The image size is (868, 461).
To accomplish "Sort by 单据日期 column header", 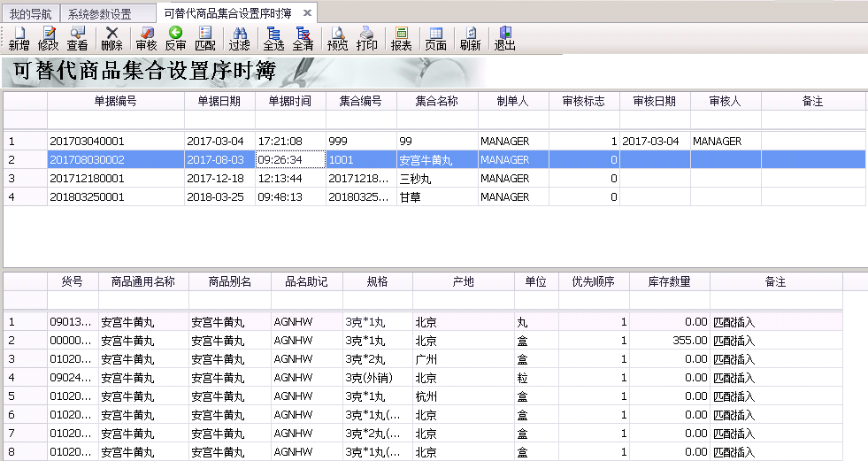I will pos(219,101).
